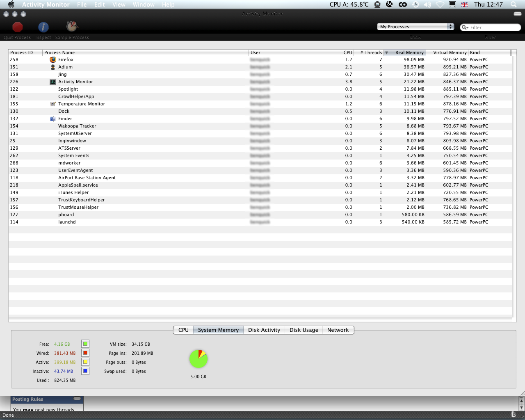Select the System Memory tab
Viewport: 525px width, 420px height.
[x=218, y=330]
